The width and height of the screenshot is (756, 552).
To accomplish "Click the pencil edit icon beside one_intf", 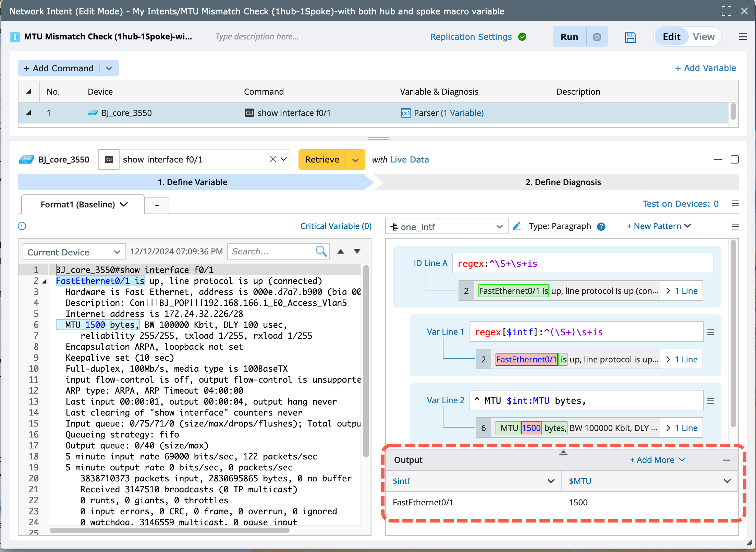I will pos(517,226).
